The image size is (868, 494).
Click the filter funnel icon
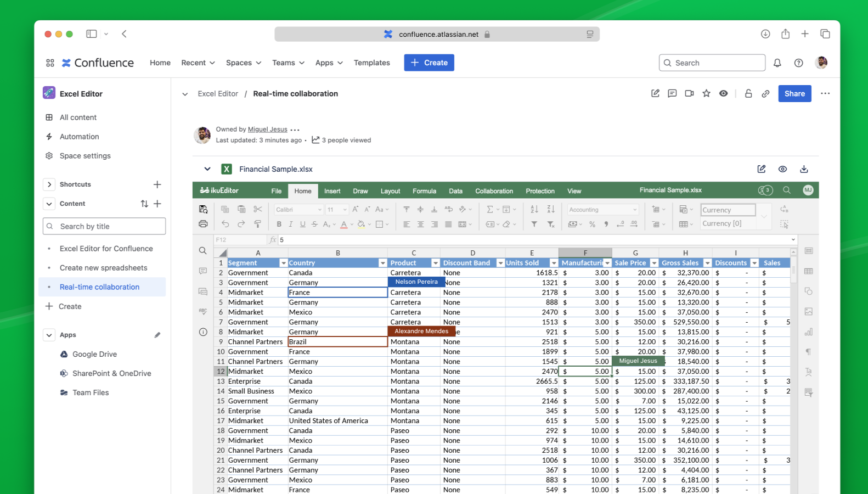pos(534,224)
